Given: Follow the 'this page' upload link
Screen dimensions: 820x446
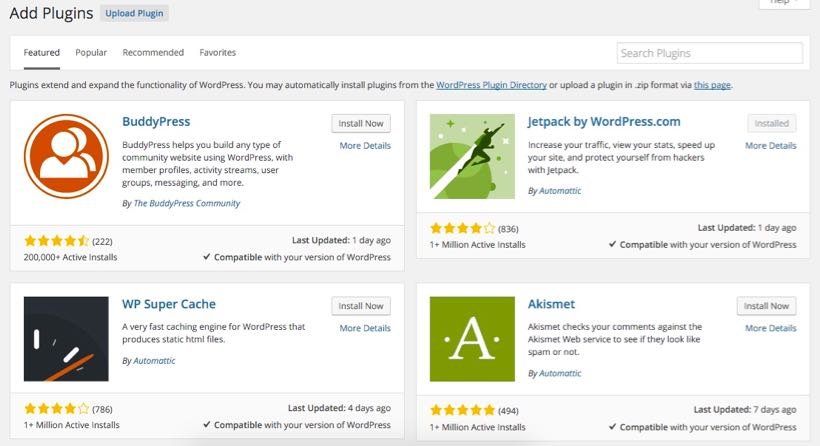Looking at the screenshot, I should (712, 85).
